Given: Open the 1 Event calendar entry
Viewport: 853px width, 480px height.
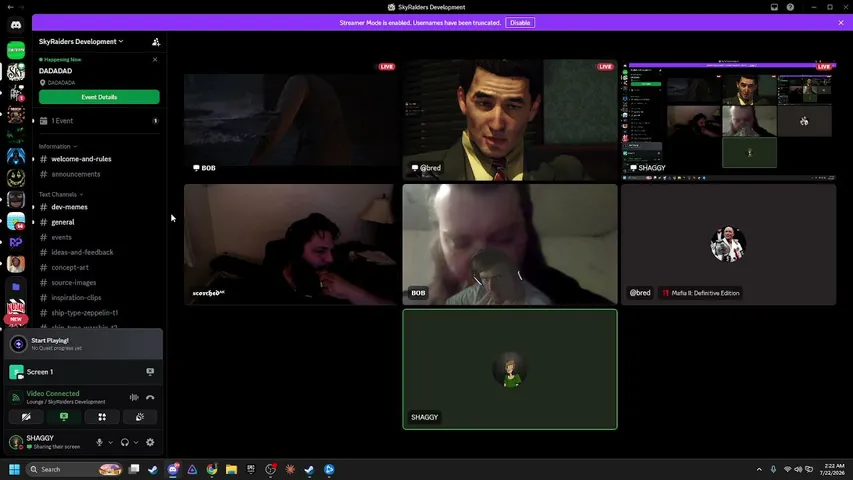Looking at the screenshot, I should [99, 121].
